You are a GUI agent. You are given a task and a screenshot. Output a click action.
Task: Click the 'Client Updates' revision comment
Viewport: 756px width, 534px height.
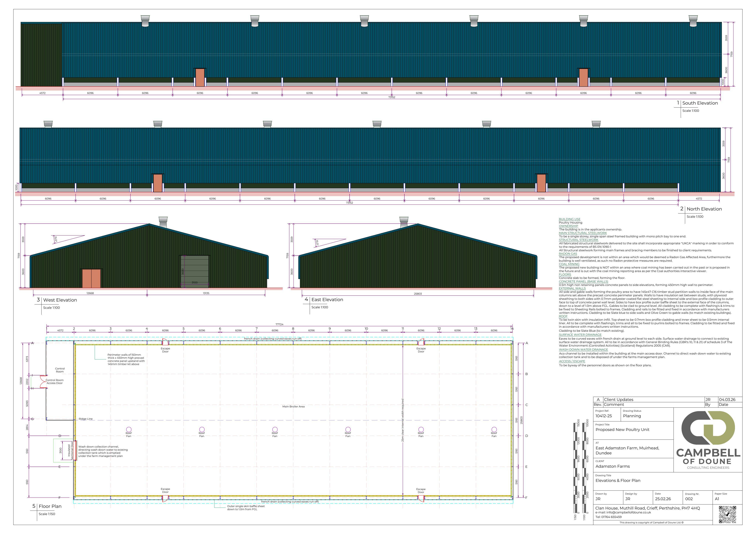619,400
